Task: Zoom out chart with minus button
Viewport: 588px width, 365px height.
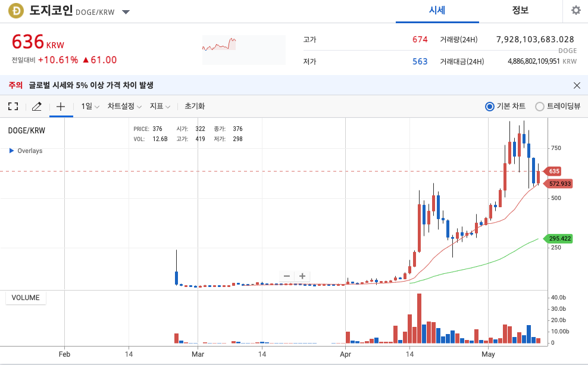Action: pos(287,276)
